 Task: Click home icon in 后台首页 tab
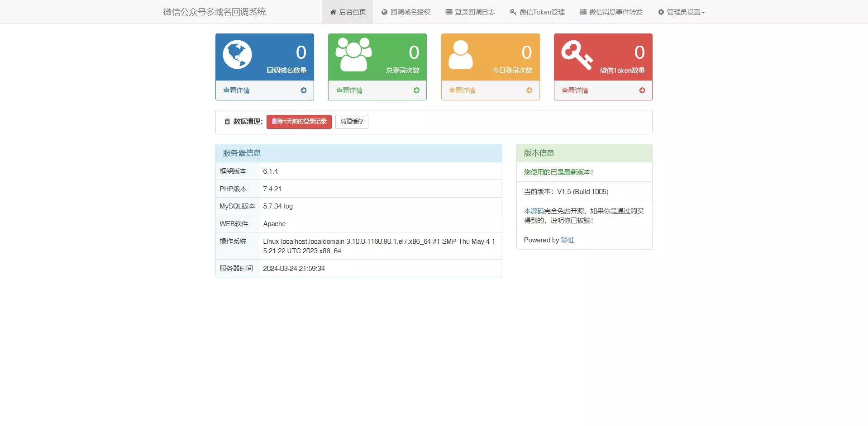click(x=333, y=12)
